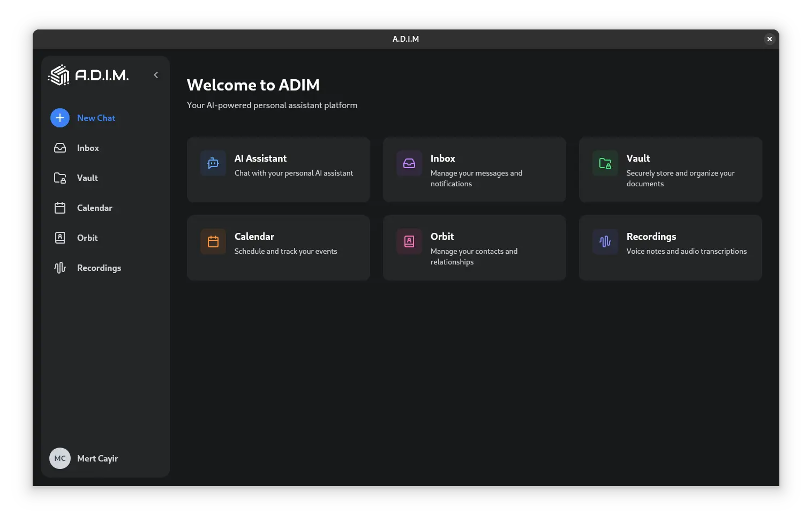Click the Recordings waveform icon in sidebar
812x522 pixels.
pyautogui.click(x=60, y=268)
